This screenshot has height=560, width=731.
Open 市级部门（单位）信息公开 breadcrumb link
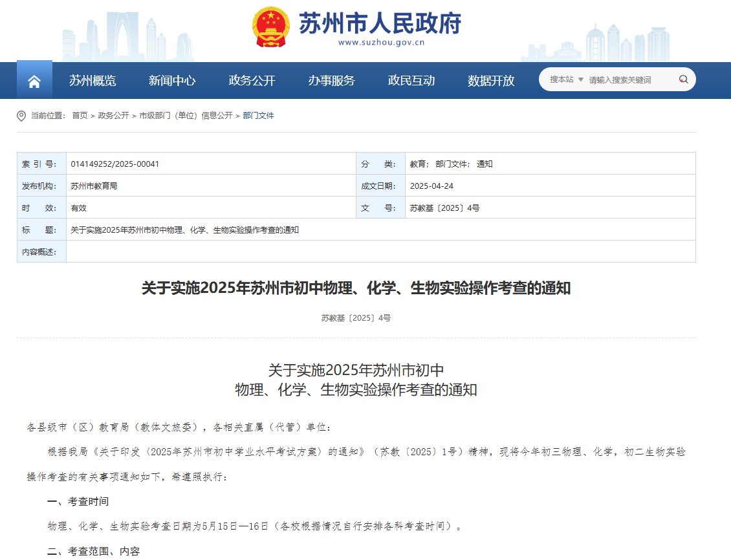pos(186,116)
